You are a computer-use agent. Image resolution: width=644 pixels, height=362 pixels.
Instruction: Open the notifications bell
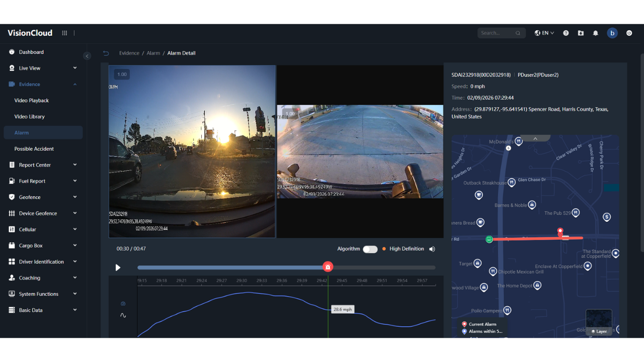tap(595, 33)
